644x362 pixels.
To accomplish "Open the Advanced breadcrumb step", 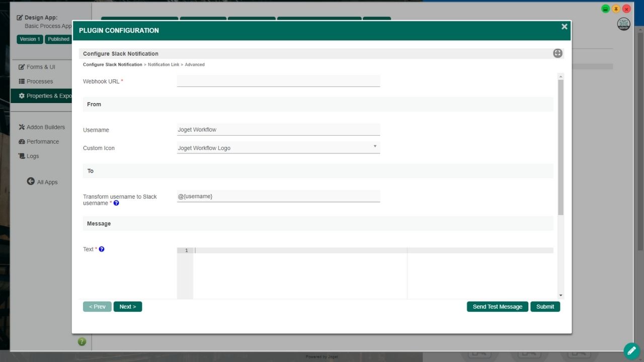I will [x=195, y=65].
